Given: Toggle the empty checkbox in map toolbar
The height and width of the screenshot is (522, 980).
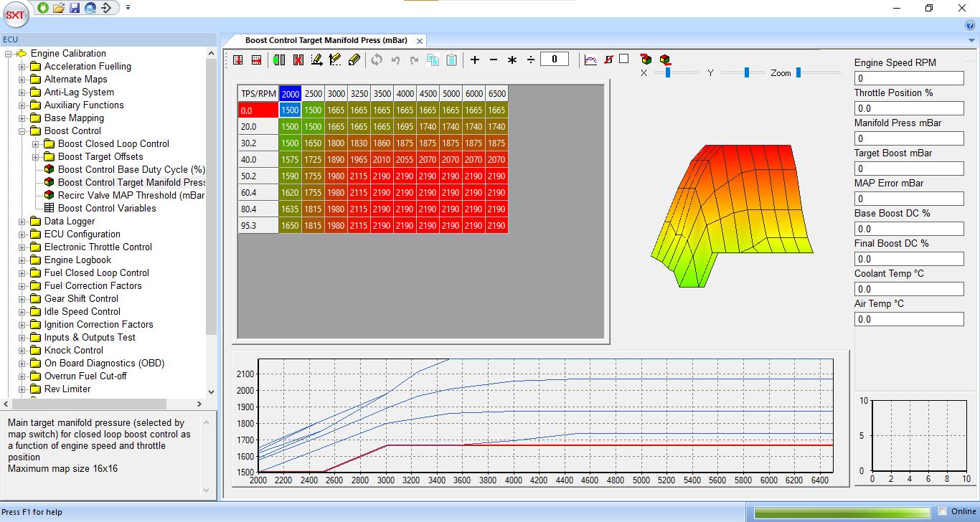Looking at the screenshot, I should click(624, 59).
